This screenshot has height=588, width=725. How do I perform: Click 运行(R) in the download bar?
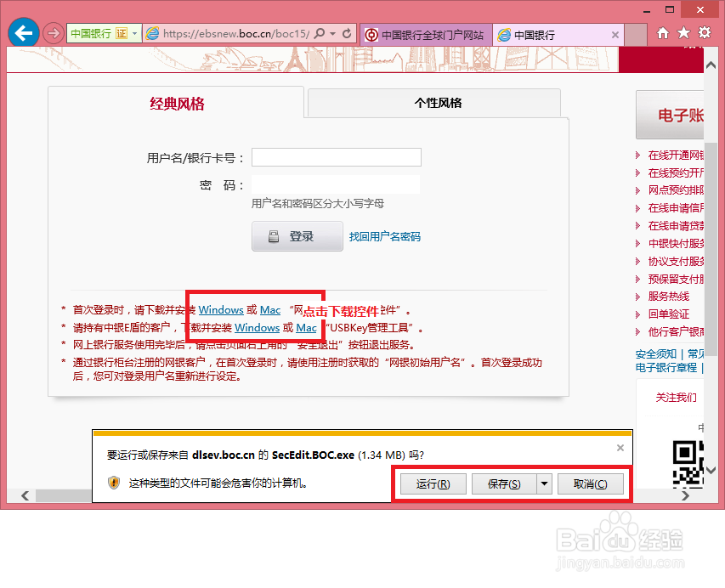433,484
